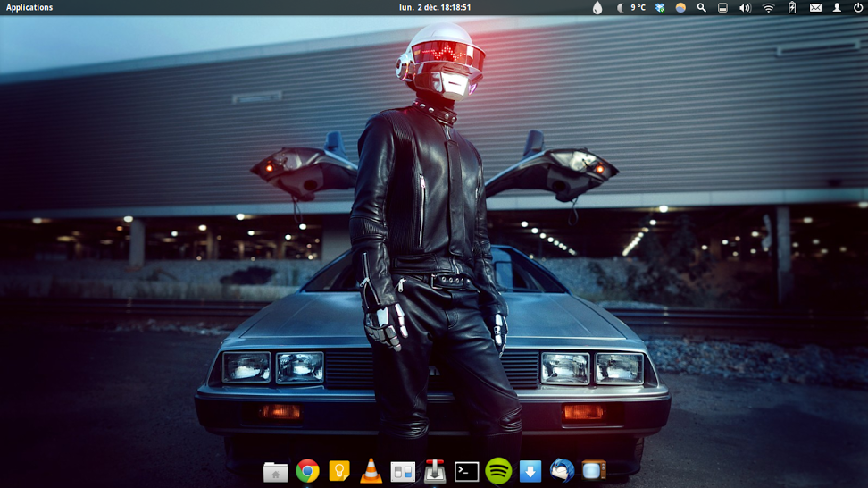Open the water drop indicator in panel
This screenshot has width=868, height=488.
click(597, 7)
